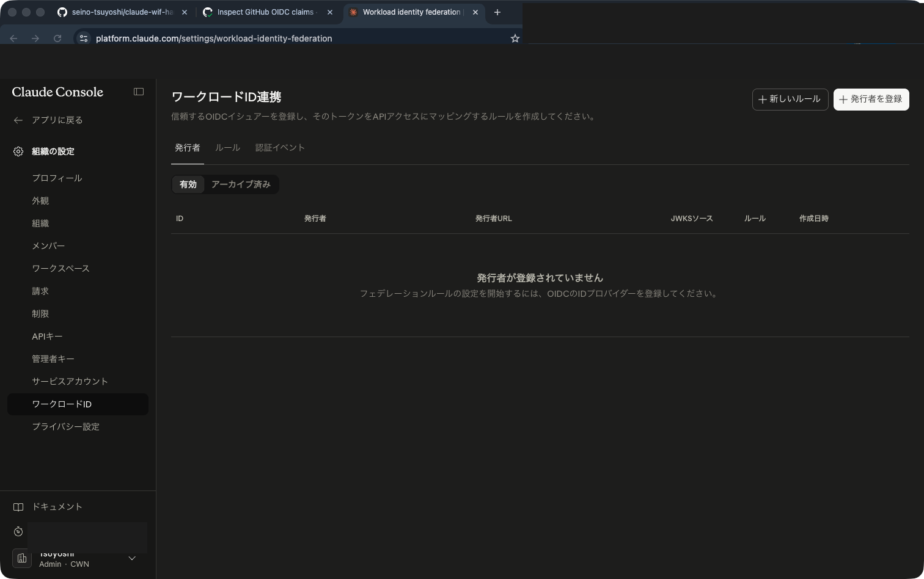The image size is (924, 579).
Task: Open the 発行者 tab
Action: [x=188, y=148]
